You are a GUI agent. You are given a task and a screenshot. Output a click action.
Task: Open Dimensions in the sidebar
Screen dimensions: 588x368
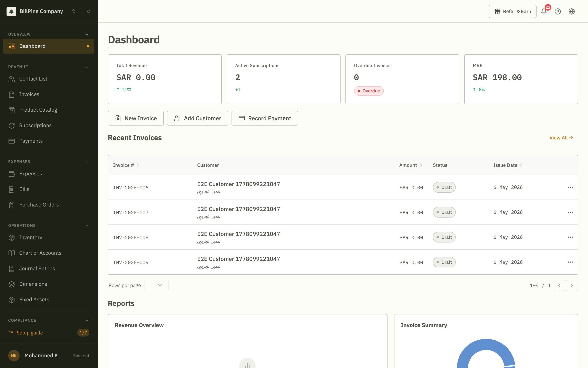pos(49,284)
